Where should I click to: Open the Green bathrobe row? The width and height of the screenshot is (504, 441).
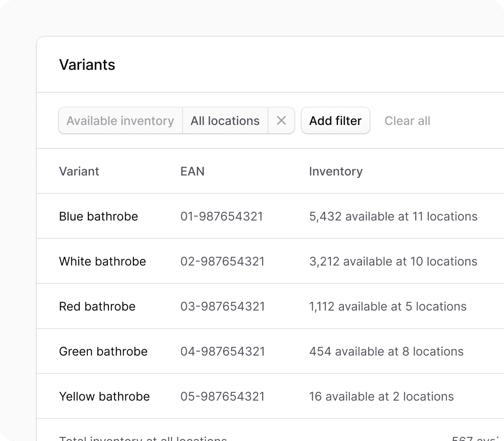103,351
